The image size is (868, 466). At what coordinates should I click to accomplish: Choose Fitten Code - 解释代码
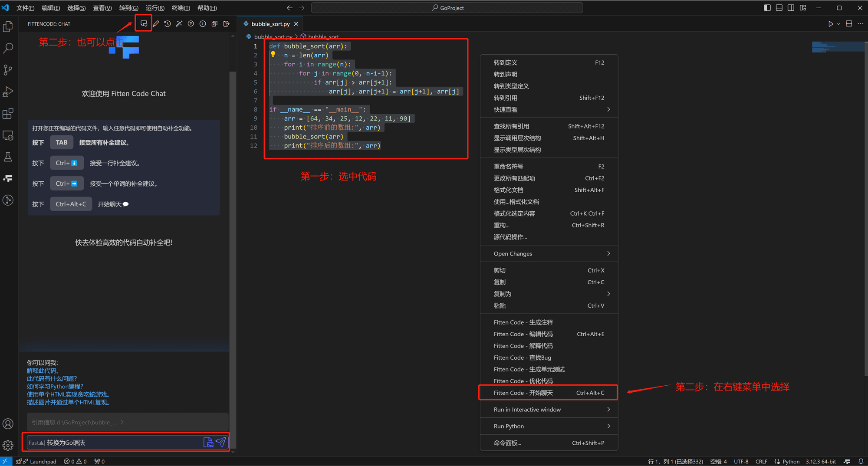549,346
